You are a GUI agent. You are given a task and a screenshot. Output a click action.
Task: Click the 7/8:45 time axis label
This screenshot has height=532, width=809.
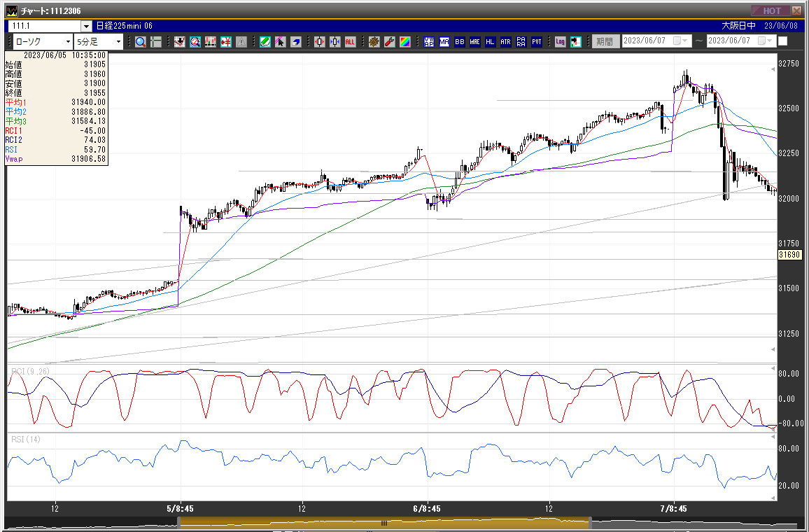pyautogui.click(x=673, y=509)
